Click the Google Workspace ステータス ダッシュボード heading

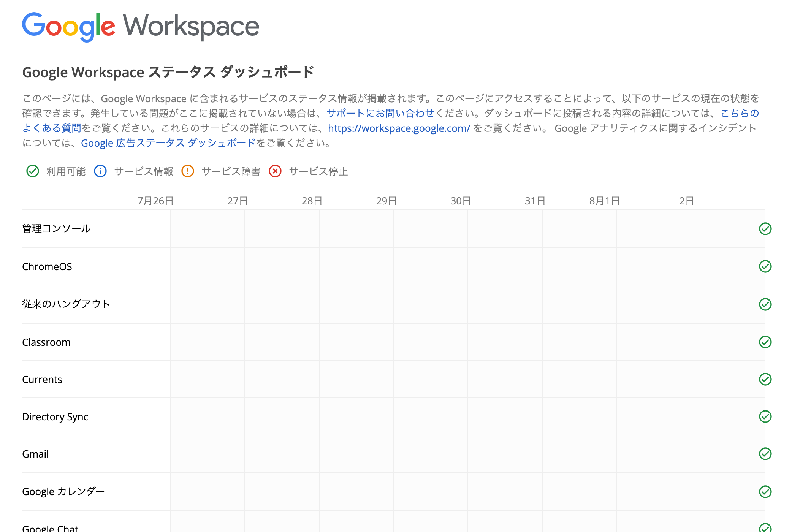pyautogui.click(x=168, y=72)
